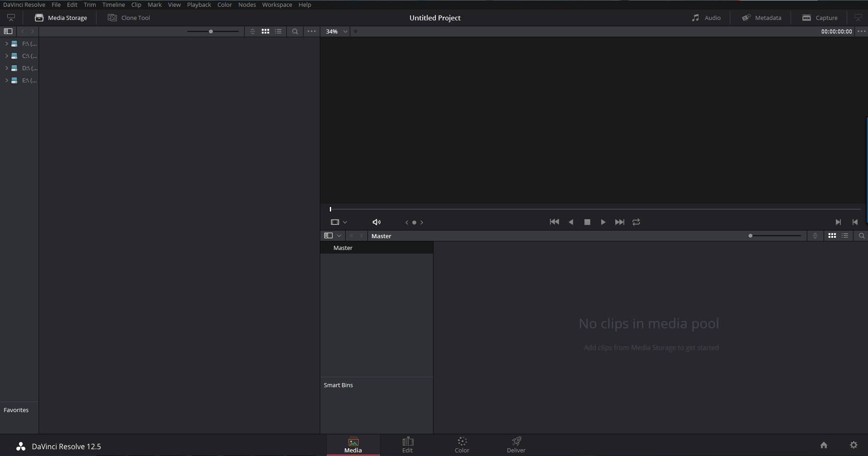Jump to last frame

click(619, 222)
